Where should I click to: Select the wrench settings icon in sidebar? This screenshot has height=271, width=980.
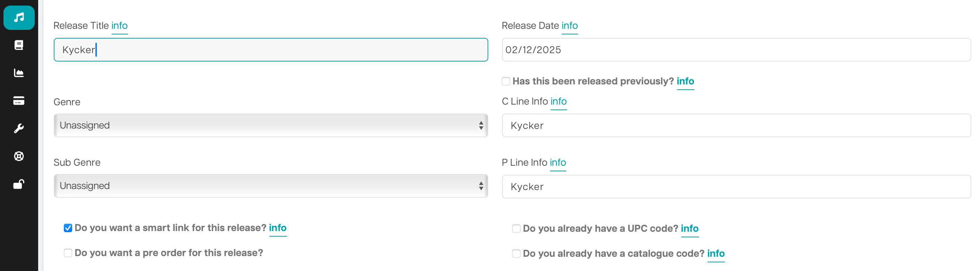coord(19,128)
